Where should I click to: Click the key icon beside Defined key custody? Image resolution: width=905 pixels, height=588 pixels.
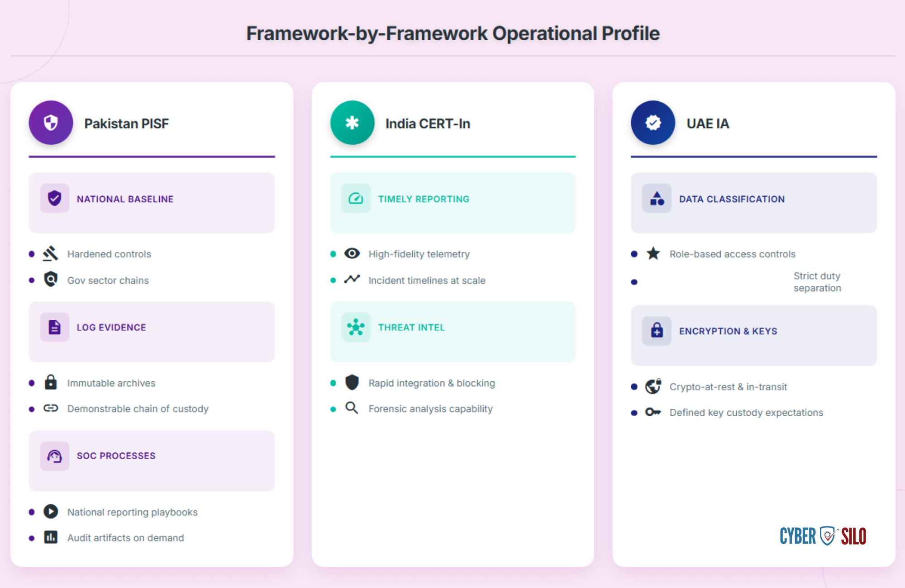653,412
